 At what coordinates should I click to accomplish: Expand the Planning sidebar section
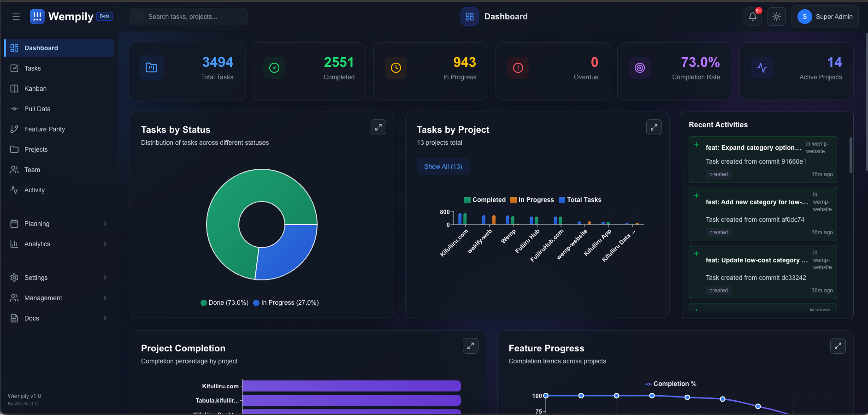(59, 224)
